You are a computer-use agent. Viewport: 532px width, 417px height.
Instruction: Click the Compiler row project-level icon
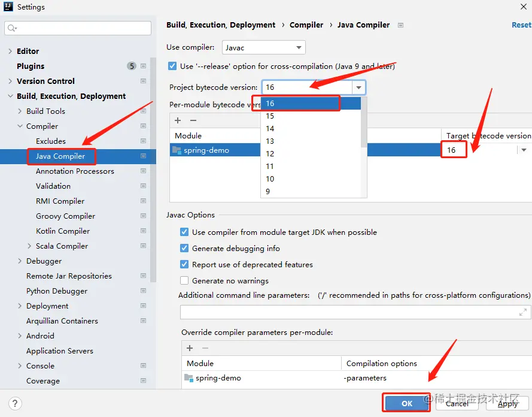coord(143,126)
